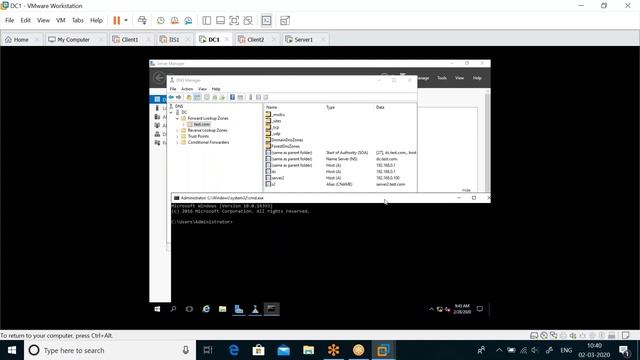Screen dimensions: 640x360
Task: Click the up-one-level folder icon in DNS Manager
Action: (x=189, y=97)
